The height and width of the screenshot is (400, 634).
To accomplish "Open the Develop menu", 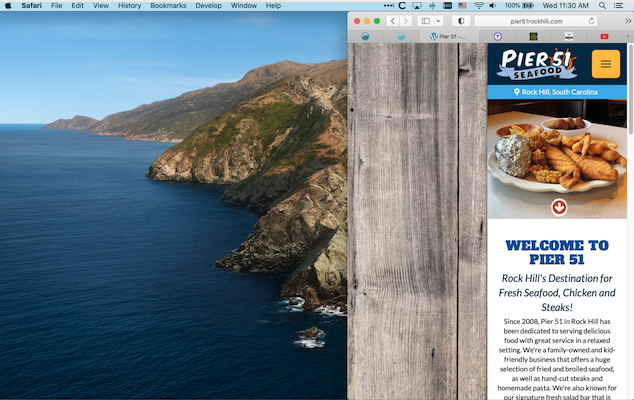I will 208,6.
